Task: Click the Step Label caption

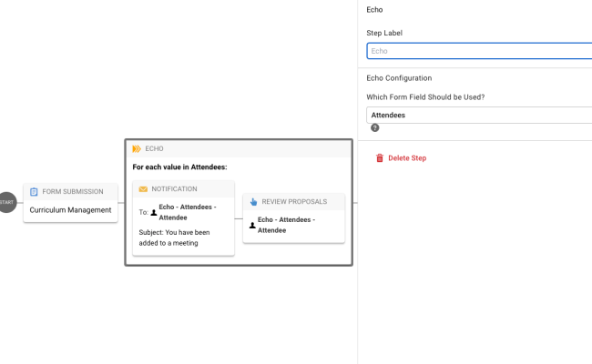Action: tap(384, 33)
